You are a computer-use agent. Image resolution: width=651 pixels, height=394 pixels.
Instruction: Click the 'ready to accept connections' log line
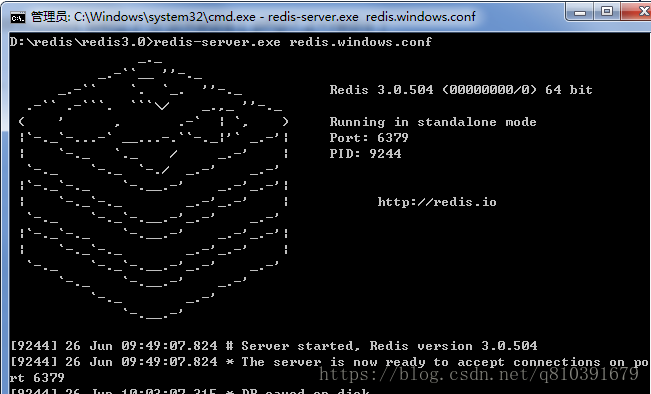330,362
